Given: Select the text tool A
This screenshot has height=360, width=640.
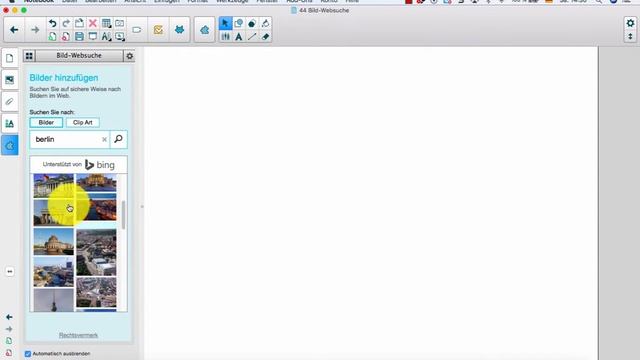Looking at the screenshot, I should click(238, 37).
